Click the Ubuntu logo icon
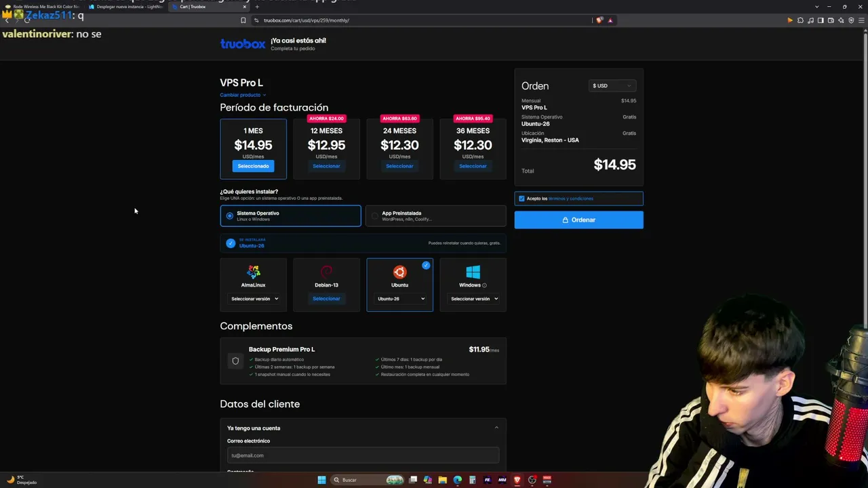The height and width of the screenshot is (488, 868). (x=399, y=272)
